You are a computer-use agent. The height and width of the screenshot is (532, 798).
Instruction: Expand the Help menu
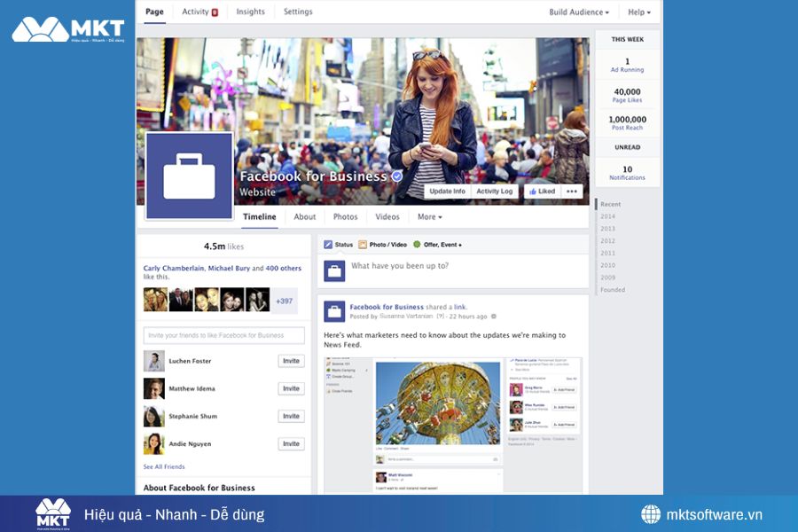tap(637, 12)
